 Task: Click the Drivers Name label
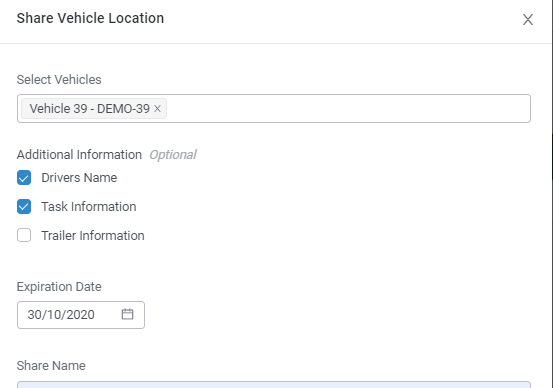click(79, 177)
